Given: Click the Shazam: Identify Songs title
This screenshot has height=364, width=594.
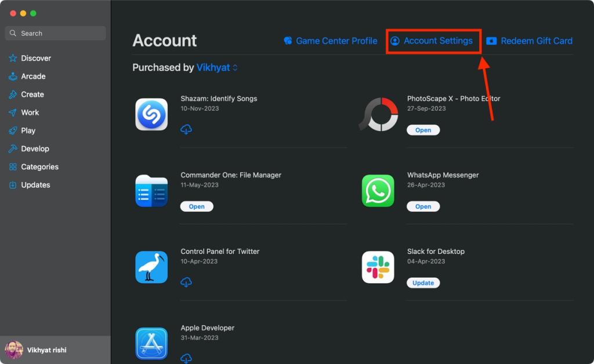Looking at the screenshot, I should click(x=219, y=99).
